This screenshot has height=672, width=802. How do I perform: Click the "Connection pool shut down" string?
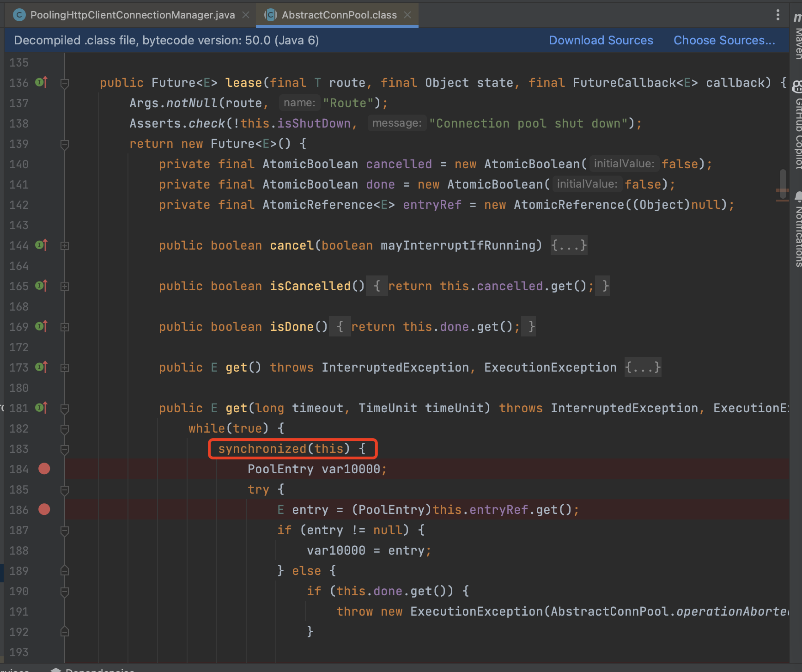coord(528,123)
